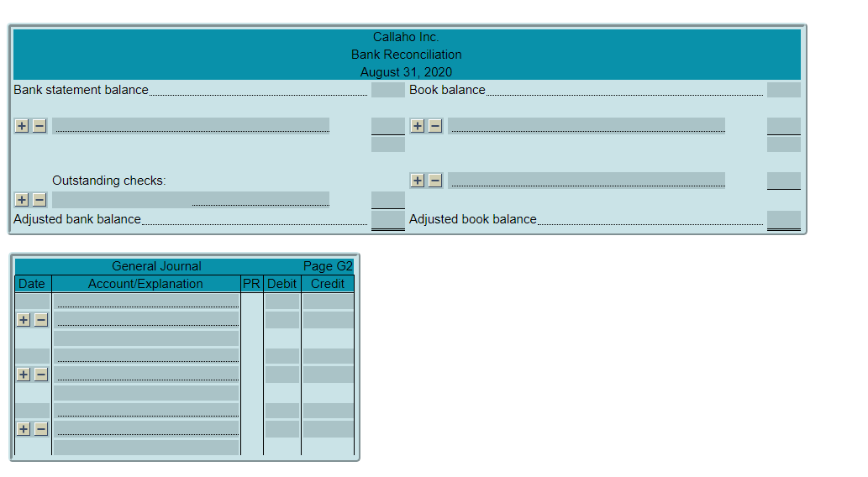Remove a line from third journal entry
Screen dimensions: 868x477
[41, 429]
